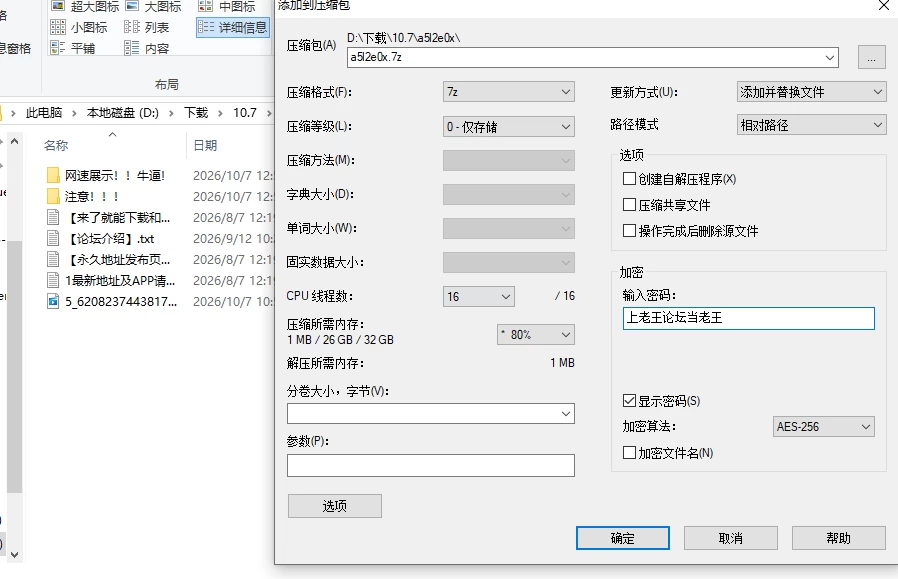This screenshot has width=898, height=579.
Task: Click the 选项 button under parameters
Action: tap(334, 506)
